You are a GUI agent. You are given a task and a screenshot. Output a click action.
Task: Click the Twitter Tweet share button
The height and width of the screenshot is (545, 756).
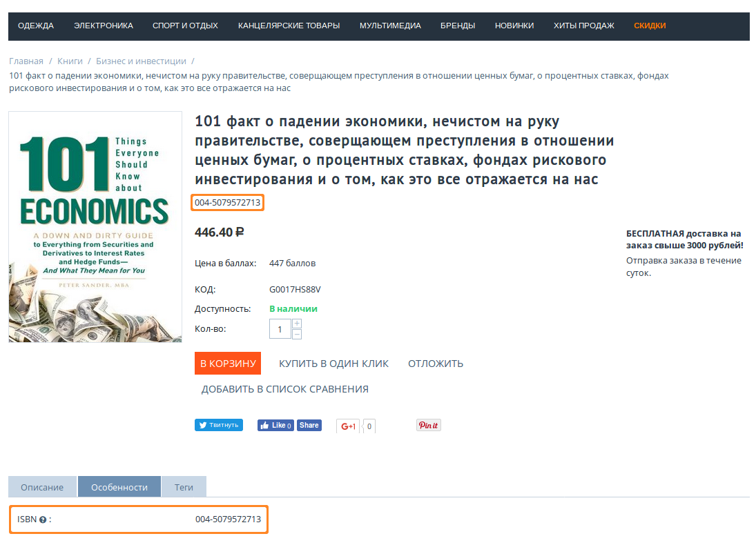coord(218,425)
